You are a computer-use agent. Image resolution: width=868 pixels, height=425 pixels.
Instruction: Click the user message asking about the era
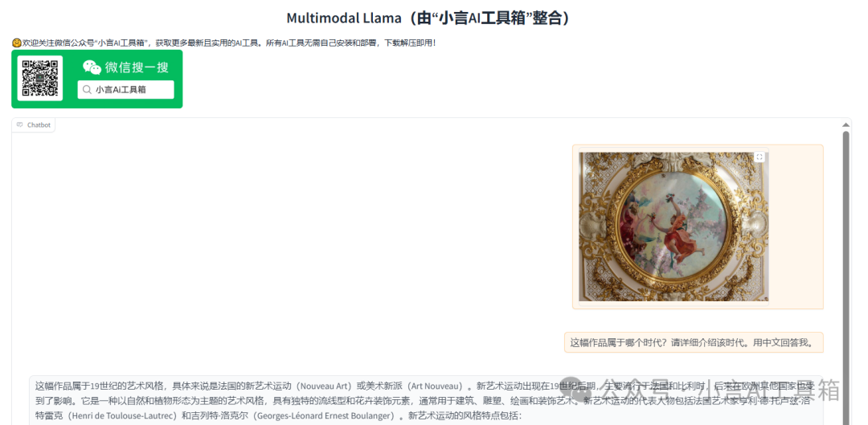pos(694,342)
